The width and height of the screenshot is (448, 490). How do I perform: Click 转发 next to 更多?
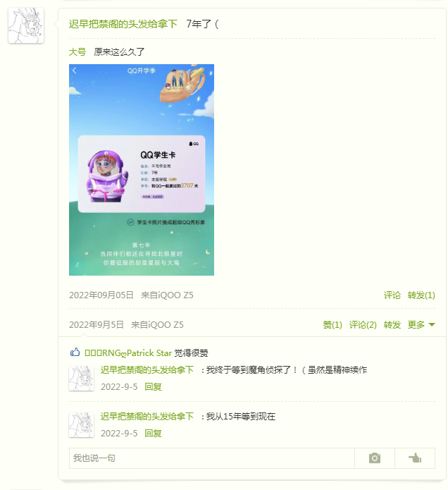click(x=392, y=325)
